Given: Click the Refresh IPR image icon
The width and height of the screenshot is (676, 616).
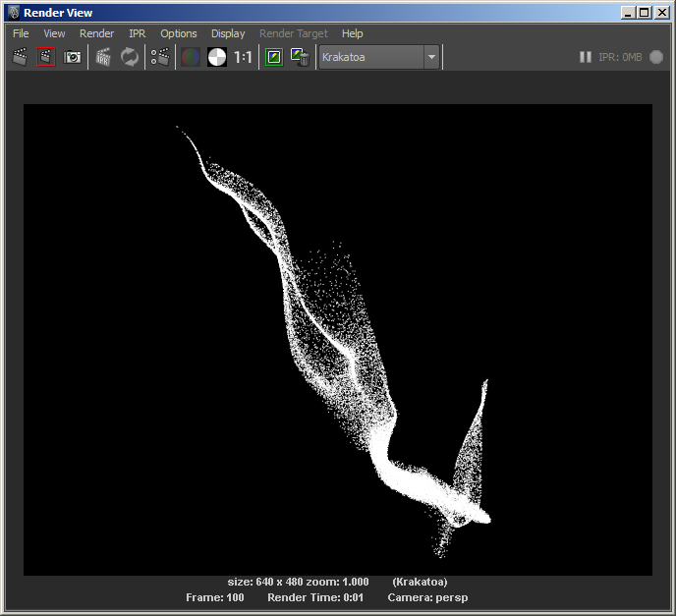Looking at the screenshot, I should point(130,57).
